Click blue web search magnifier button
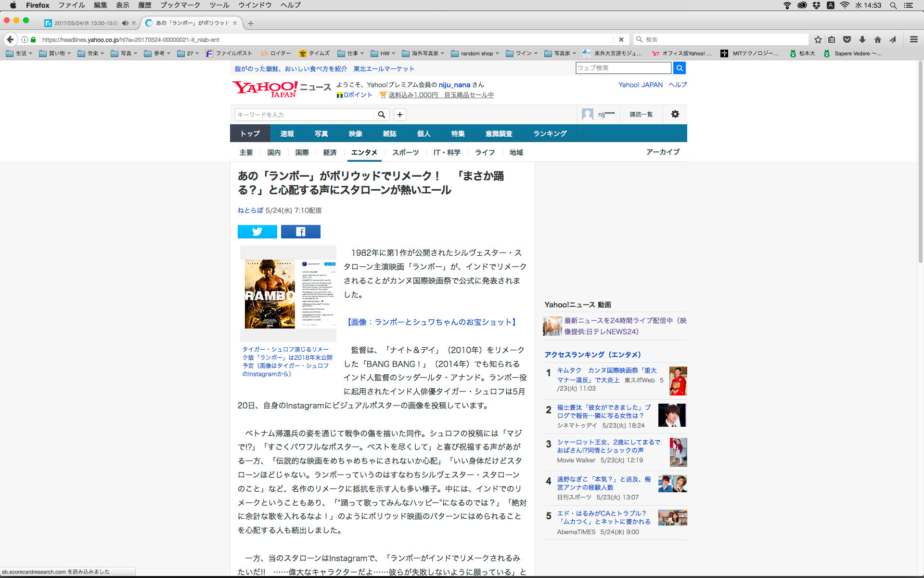This screenshot has height=578, width=924. click(x=679, y=68)
